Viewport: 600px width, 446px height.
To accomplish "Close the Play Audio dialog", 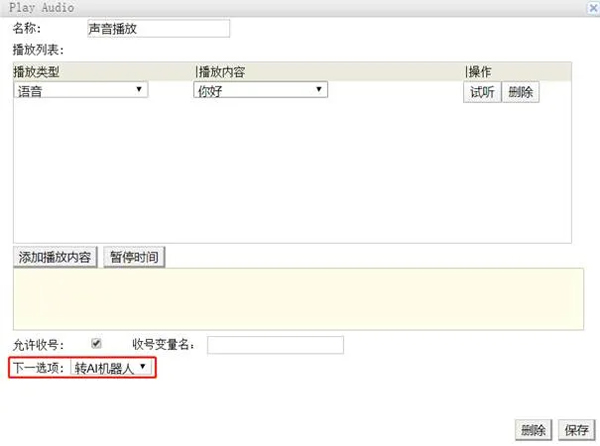I will coord(592,7).
